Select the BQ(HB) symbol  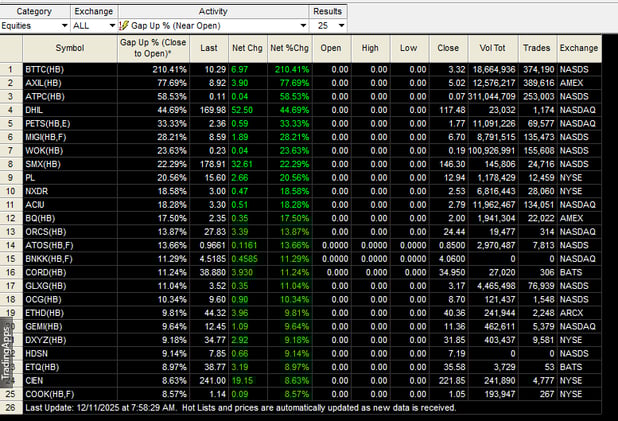click(40, 218)
